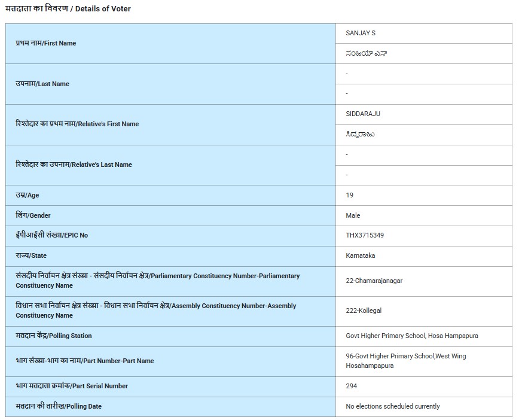519x420 pixels.
Task: Click assembly constituency 222-Kollegal
Action: pos(364,311)
